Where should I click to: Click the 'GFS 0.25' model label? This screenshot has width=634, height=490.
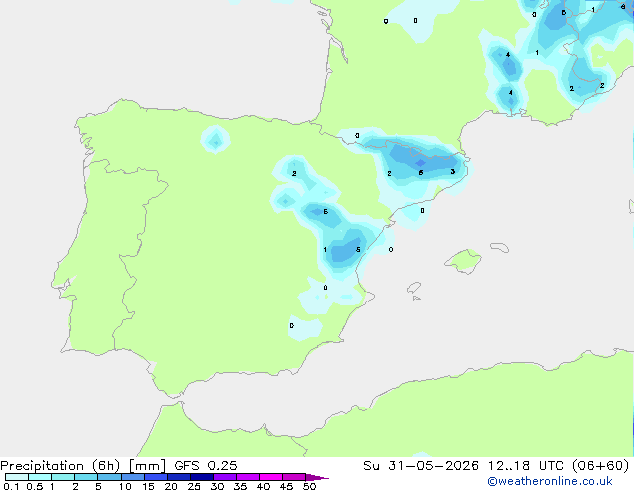pos(205,466)
